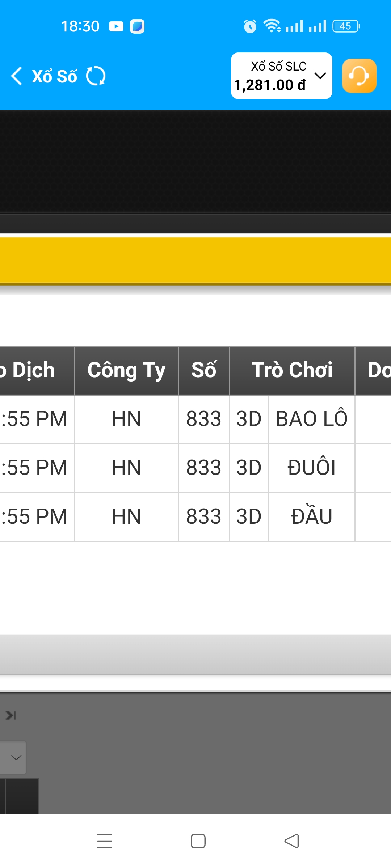This screenshot has height=868, width=391.
Task: Select the ĐẦU game cell
Action: click(311, 516)
